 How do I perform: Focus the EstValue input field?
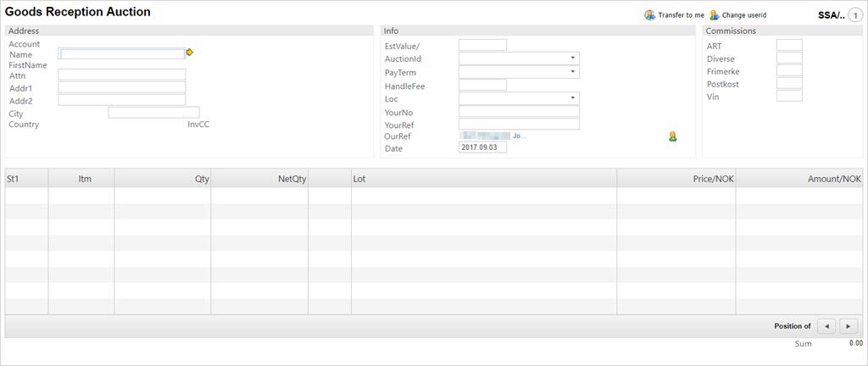482,45
